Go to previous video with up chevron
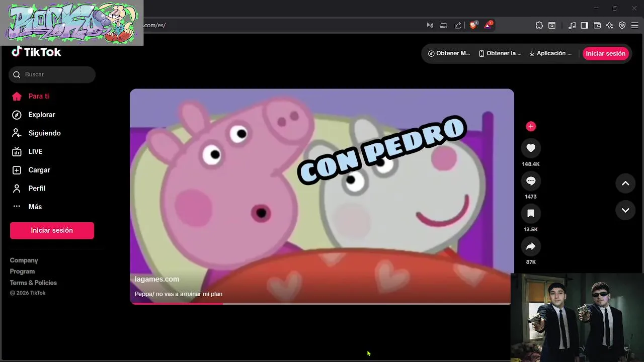Screen dimensions: 644x362 tap(625, 184)
